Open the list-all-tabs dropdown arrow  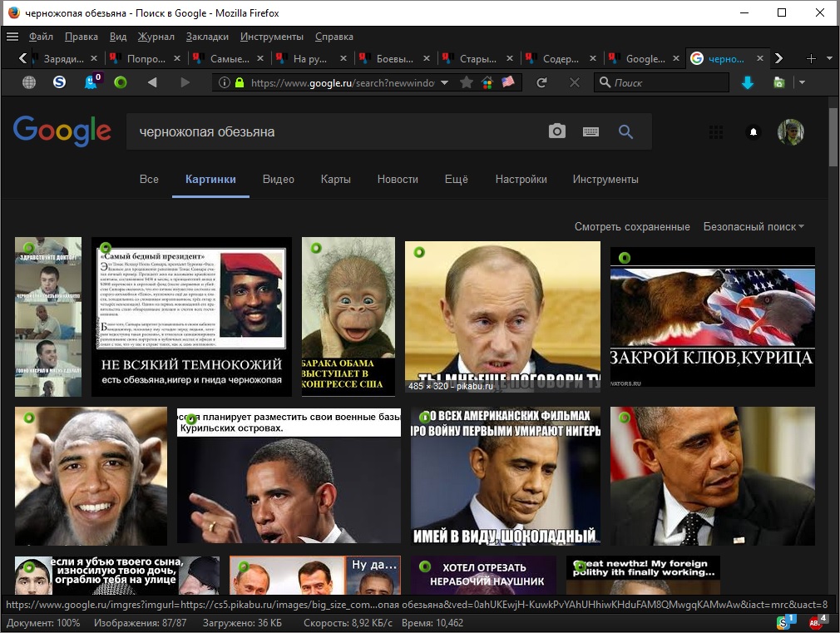click(x=829, y=58)
